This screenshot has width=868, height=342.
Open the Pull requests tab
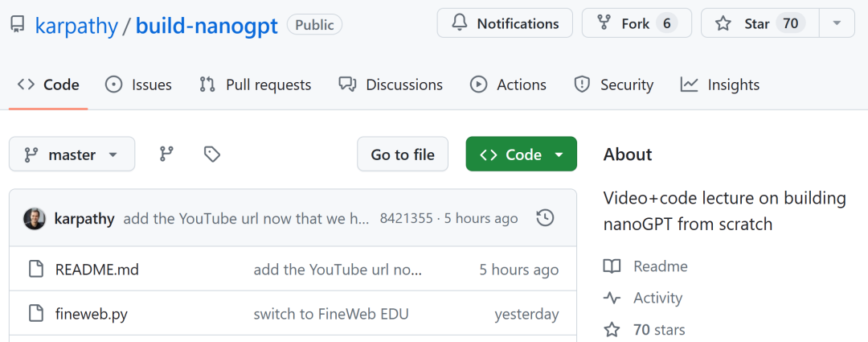[x=256, y=84]
